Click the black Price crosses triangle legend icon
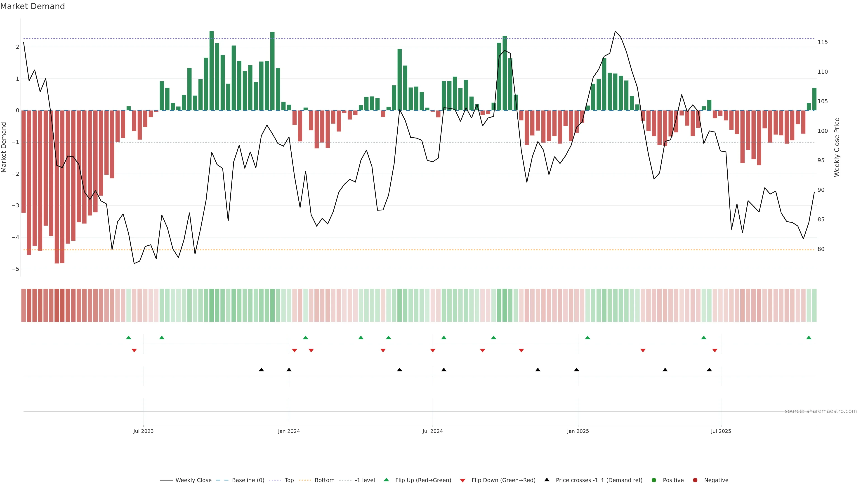Viewport: 868px width, 488px height. tap(547, 480)
